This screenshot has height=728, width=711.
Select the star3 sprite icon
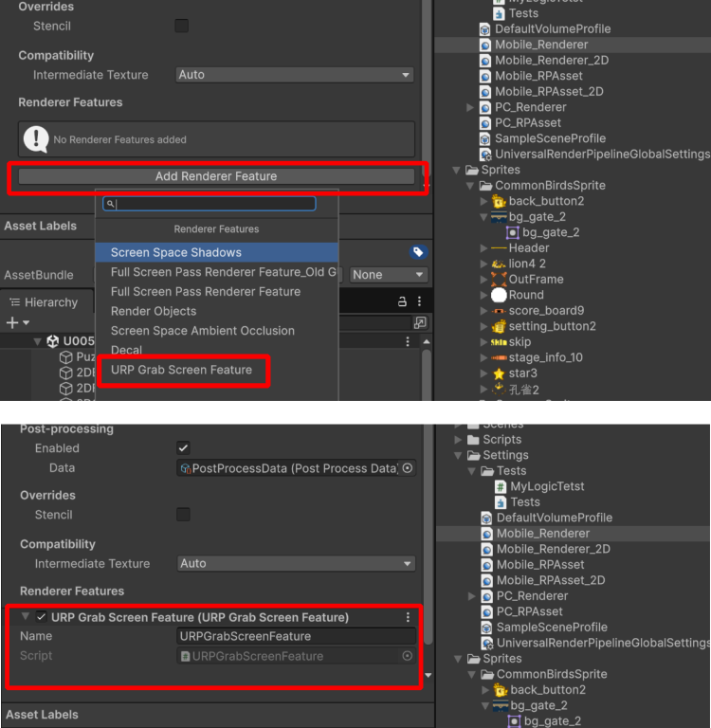pos(499,373)
